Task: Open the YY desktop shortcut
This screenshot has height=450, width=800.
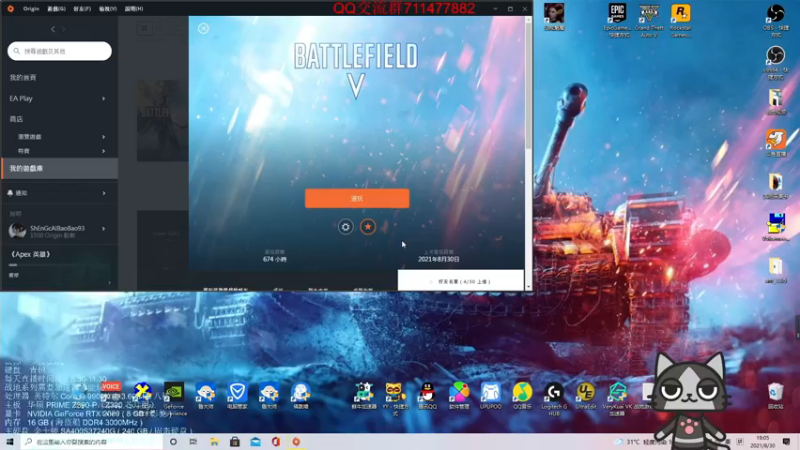Action: click(394, 399)
